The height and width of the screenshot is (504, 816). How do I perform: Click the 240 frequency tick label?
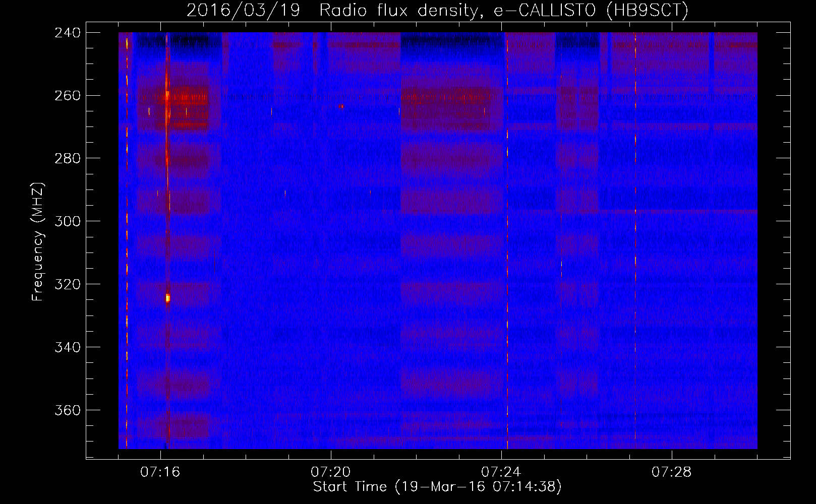[x=68, y=33]
